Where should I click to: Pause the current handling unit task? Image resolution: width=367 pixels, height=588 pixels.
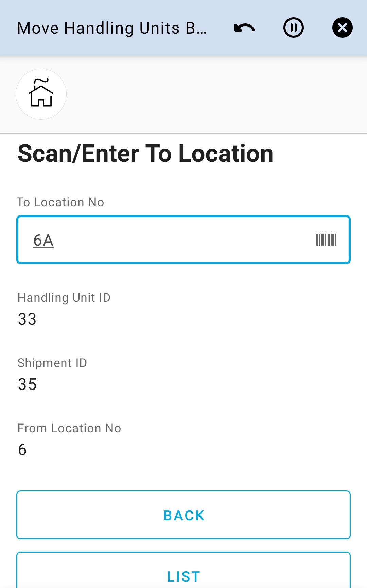pos(293,28)
